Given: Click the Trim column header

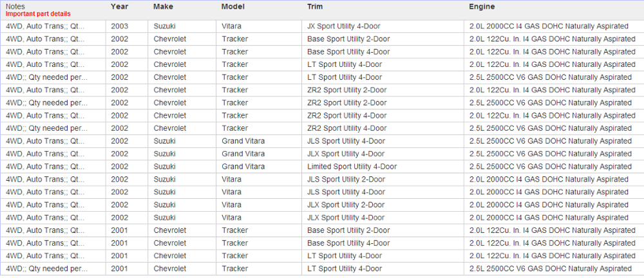Looking at the screenshot, I should [316, 6].
